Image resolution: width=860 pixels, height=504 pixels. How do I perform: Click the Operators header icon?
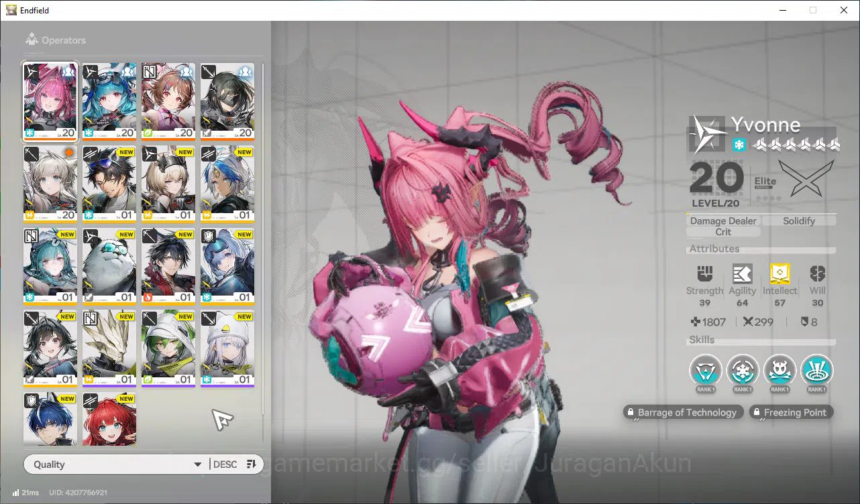(x=31, y=40)
